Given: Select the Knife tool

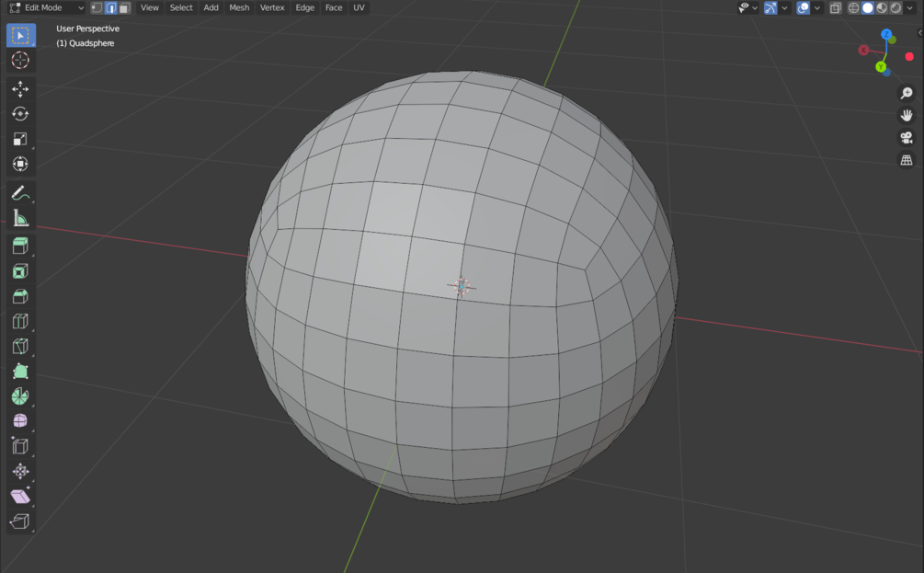Looking at the screenshot, I should point(20,347).
